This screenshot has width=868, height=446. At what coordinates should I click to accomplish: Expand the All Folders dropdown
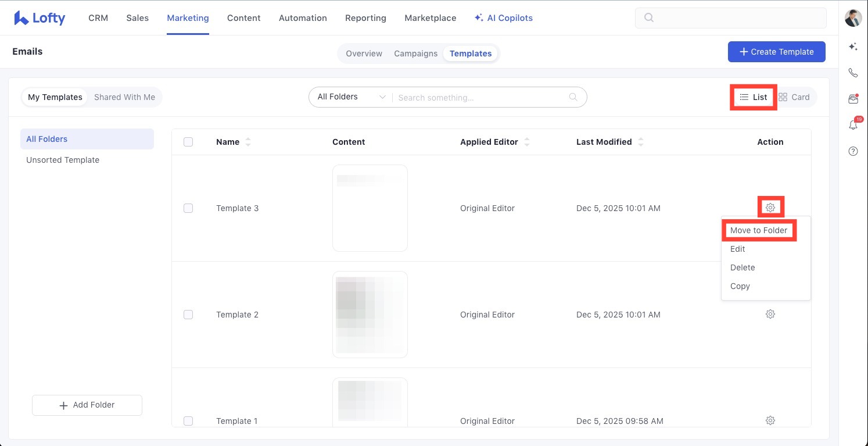click(351, 97)
